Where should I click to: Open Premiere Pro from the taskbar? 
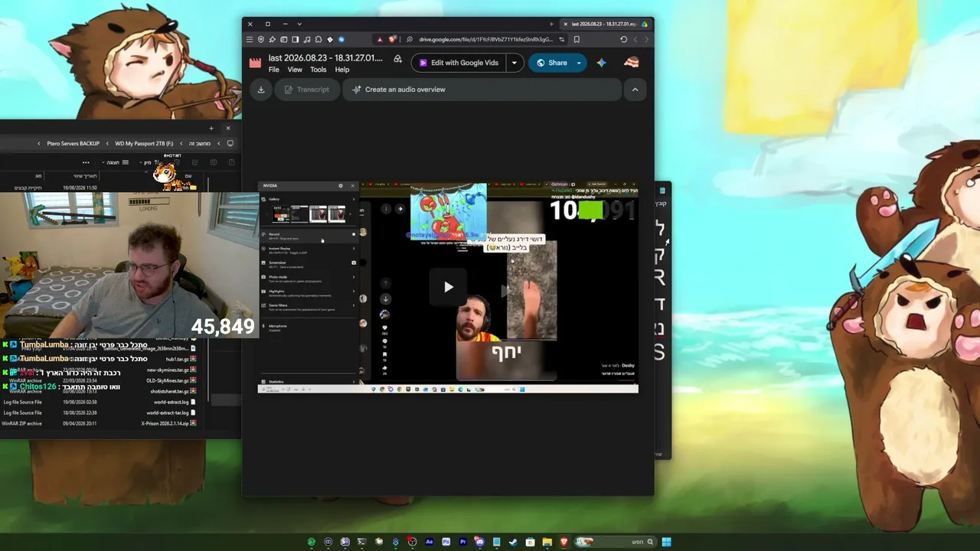pyautogui.click(x=462, y=542)
